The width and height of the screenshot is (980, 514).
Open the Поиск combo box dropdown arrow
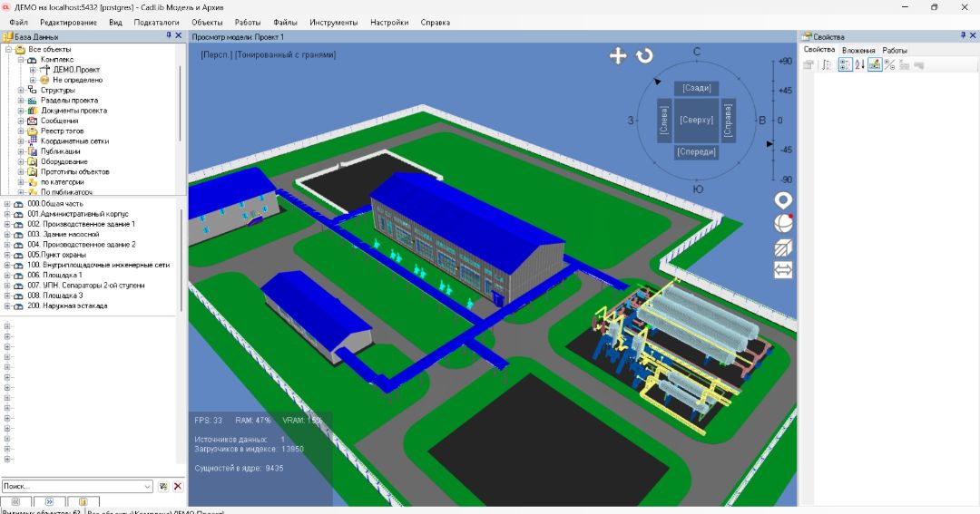pos(148,487)
